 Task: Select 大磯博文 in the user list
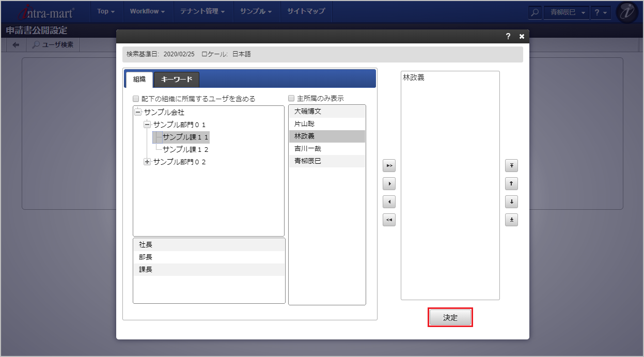(327, 111)
